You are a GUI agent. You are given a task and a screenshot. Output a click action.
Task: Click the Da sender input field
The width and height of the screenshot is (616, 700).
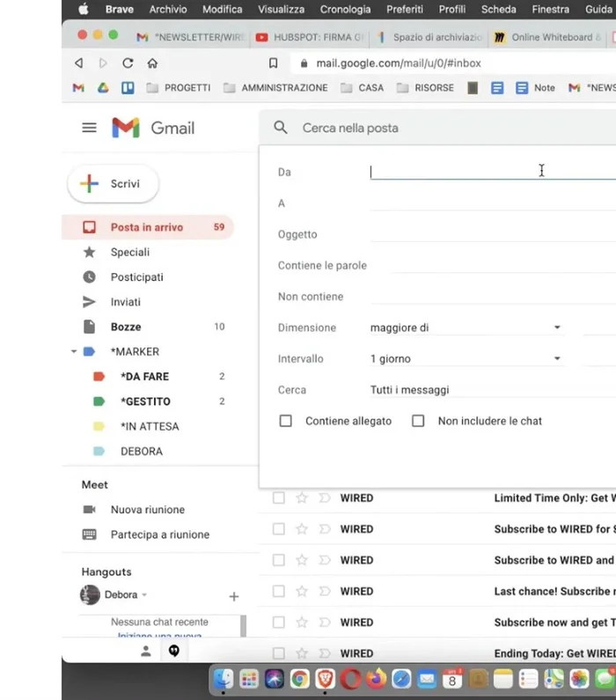click(493, 172)
